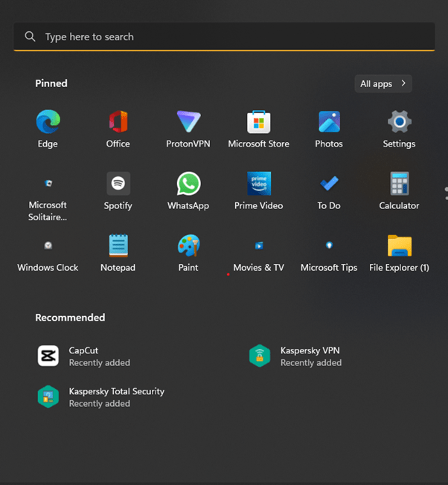Click the pinned apps page indicator dots

pos(446,193)
